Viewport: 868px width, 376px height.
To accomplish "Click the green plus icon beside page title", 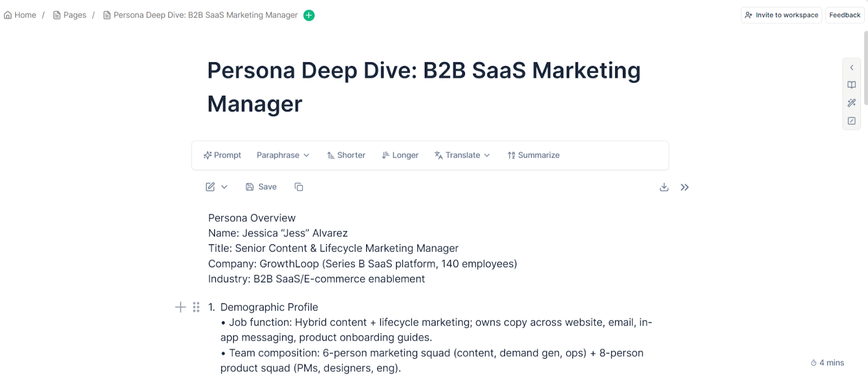I will 309,15.
